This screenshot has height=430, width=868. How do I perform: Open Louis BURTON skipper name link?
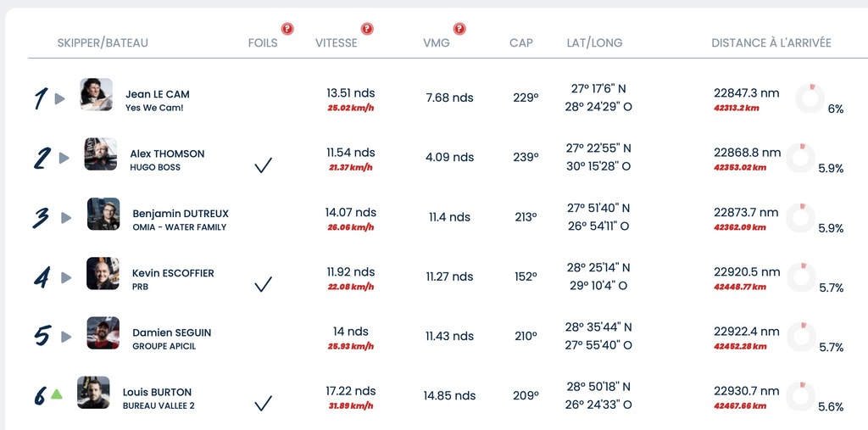(x=157, y=392)
